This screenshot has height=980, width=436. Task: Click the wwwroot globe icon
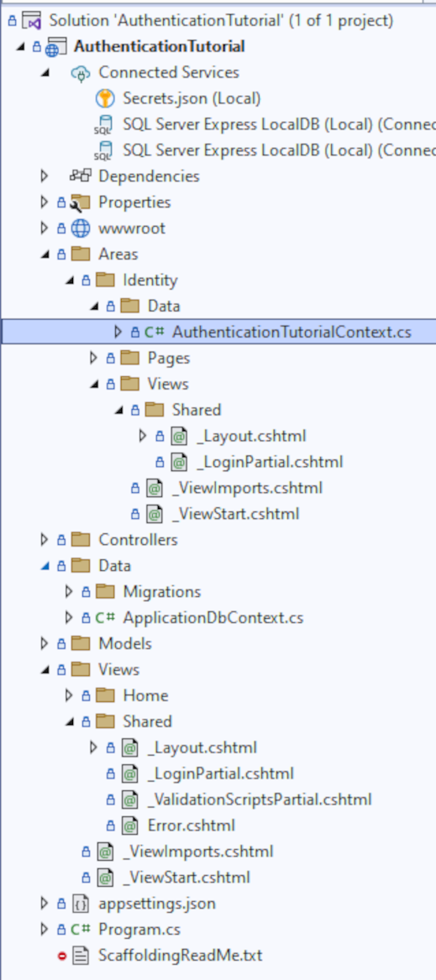80,228
